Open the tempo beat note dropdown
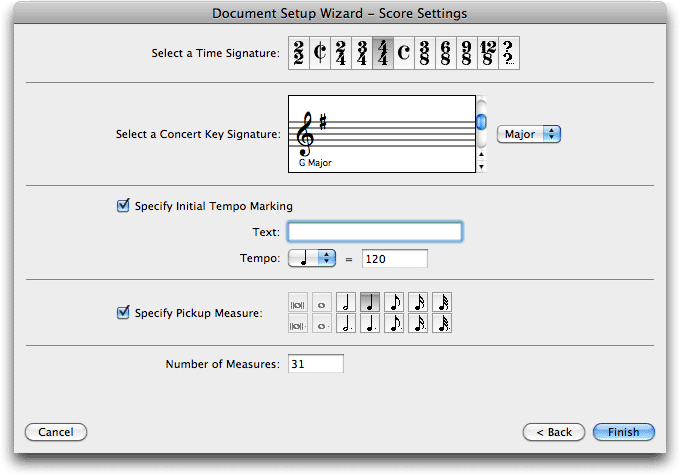The image size is (680, 476). tap(312, 258)
